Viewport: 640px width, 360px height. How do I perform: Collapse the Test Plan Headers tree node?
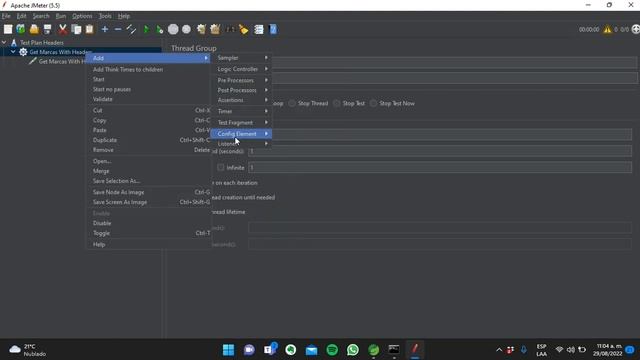tap(4, 42)
